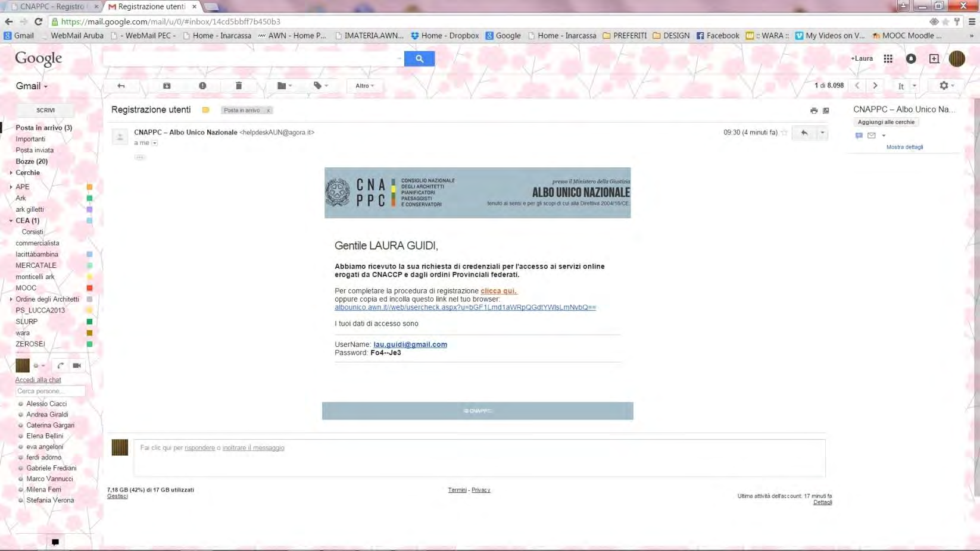Open the settings gear menu
This screenshot has height=551, width=980.
[946, 86]
